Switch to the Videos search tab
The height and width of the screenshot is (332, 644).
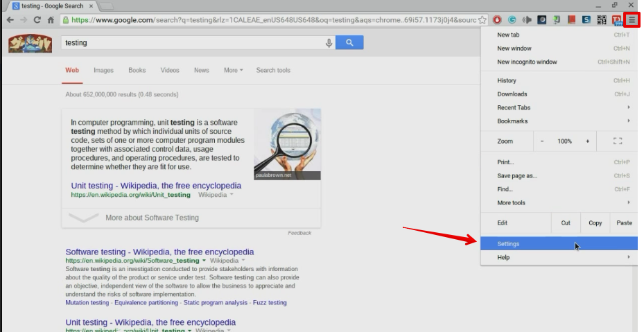click(170, 70)
